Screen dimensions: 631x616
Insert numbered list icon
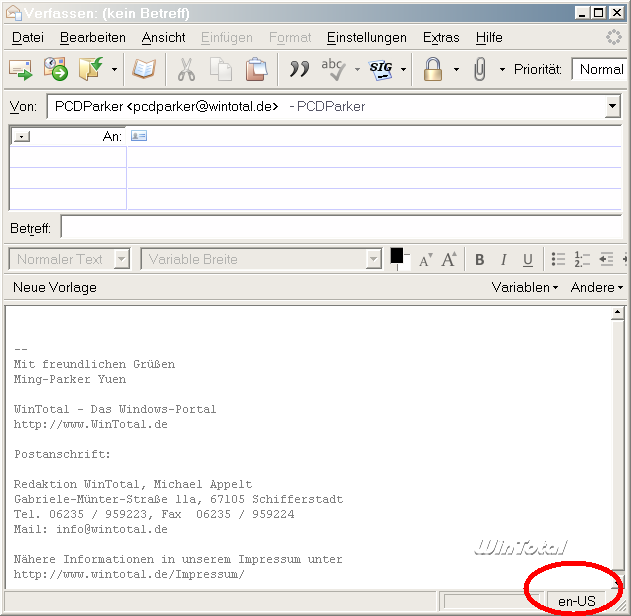tap(582, 260)
